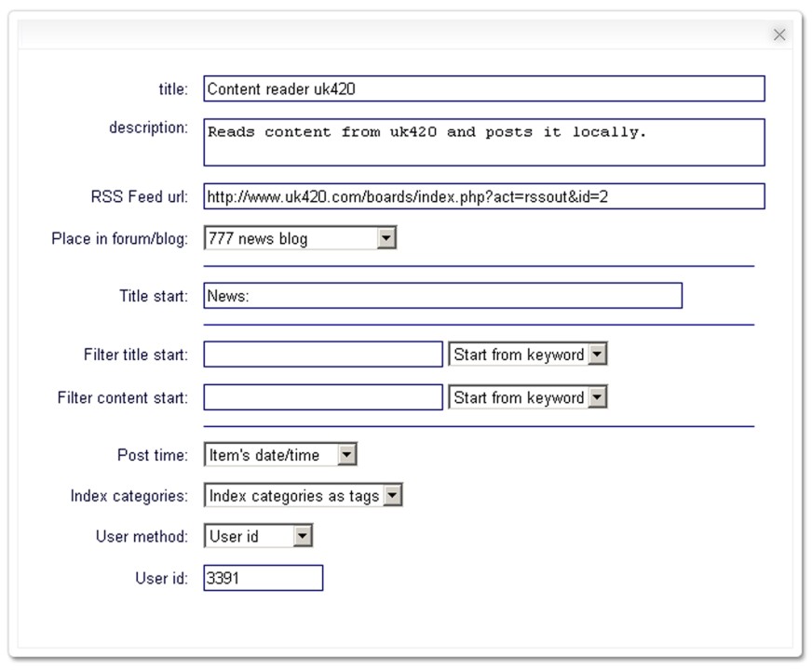Open the Post time "Item's date/time" dropdown

click(280, 455)
